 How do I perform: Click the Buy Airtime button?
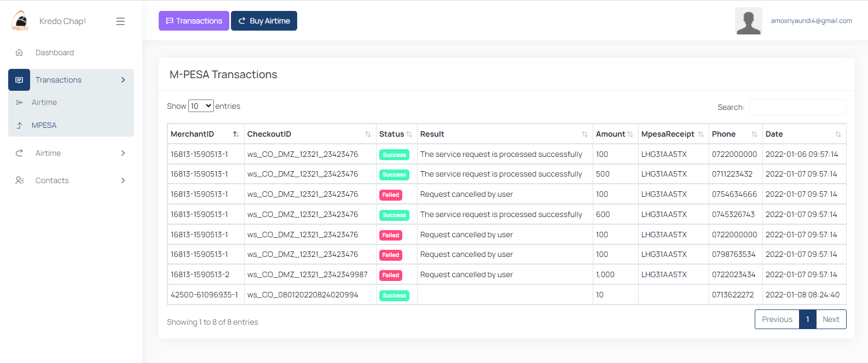point(264,21)
